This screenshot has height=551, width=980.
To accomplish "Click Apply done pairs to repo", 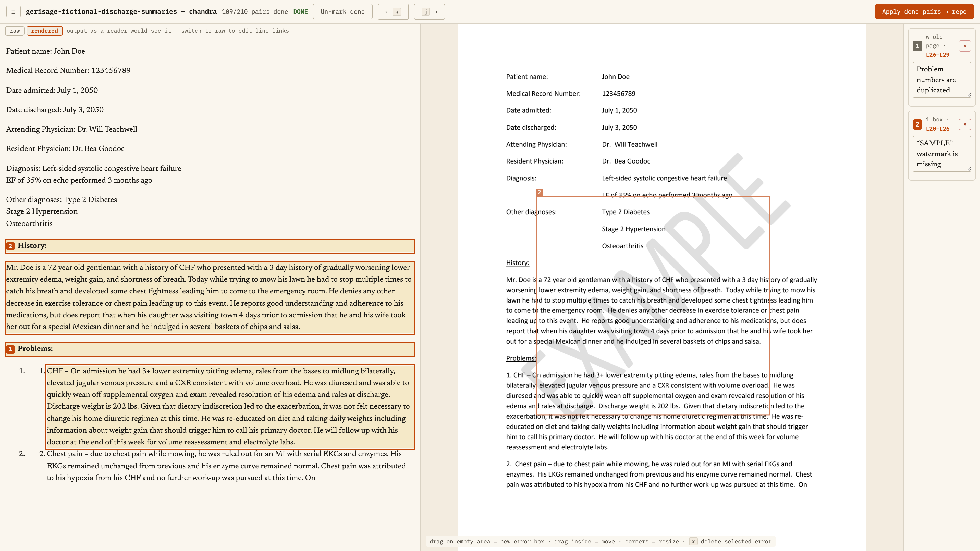I will tap(924, 12).
